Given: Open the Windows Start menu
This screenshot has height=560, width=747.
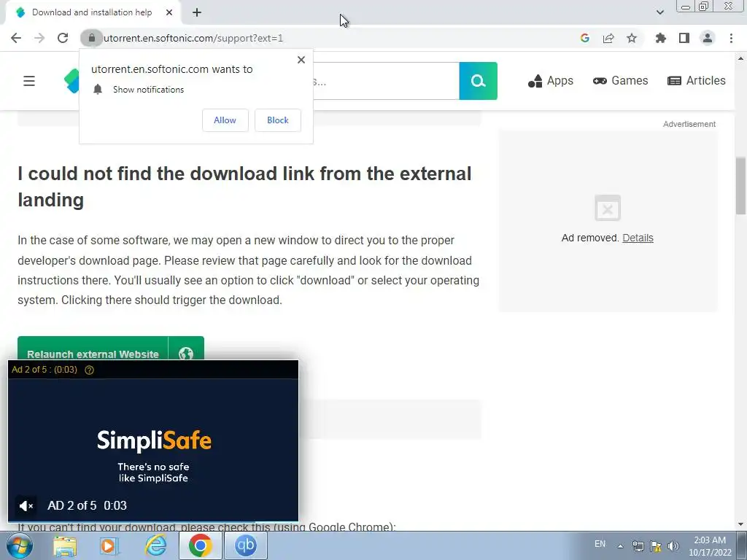Looking at the screenshot, I should (x=20, y=545).
